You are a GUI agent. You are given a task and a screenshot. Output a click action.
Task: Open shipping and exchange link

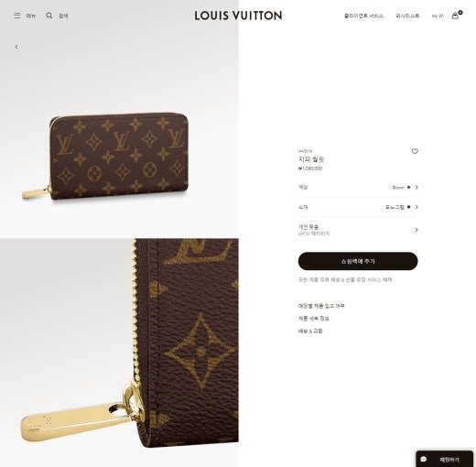[x=310, y=331]
